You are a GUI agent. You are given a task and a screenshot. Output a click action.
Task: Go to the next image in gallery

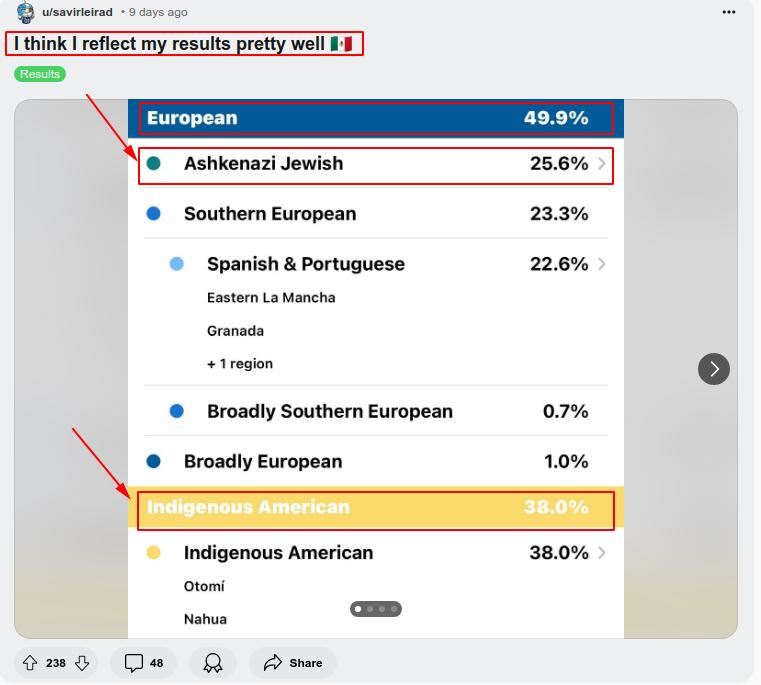click(714, 369)
